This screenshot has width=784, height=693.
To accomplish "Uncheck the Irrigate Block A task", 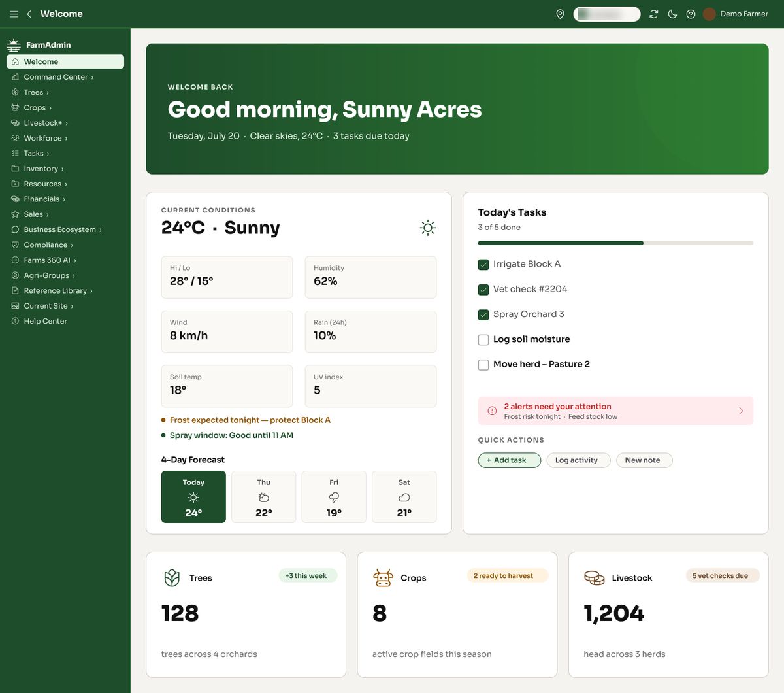I will [483, 265].
